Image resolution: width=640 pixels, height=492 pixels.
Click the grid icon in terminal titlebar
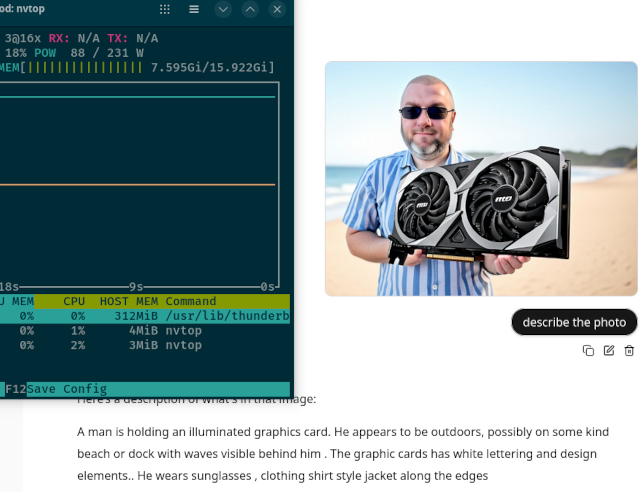(x=165, y=9)
